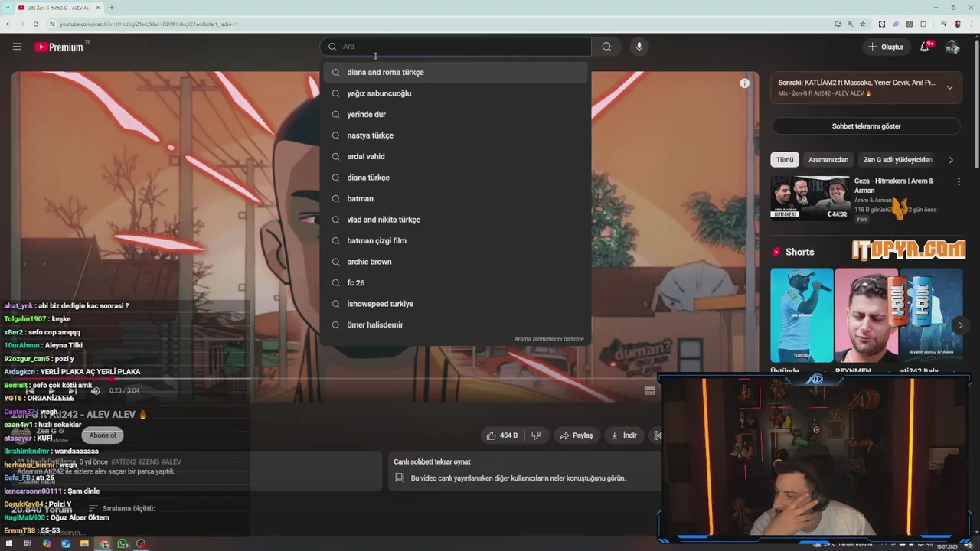
Task: Click Arama tahminlerini bildirme link
Action: click(549, 339)
